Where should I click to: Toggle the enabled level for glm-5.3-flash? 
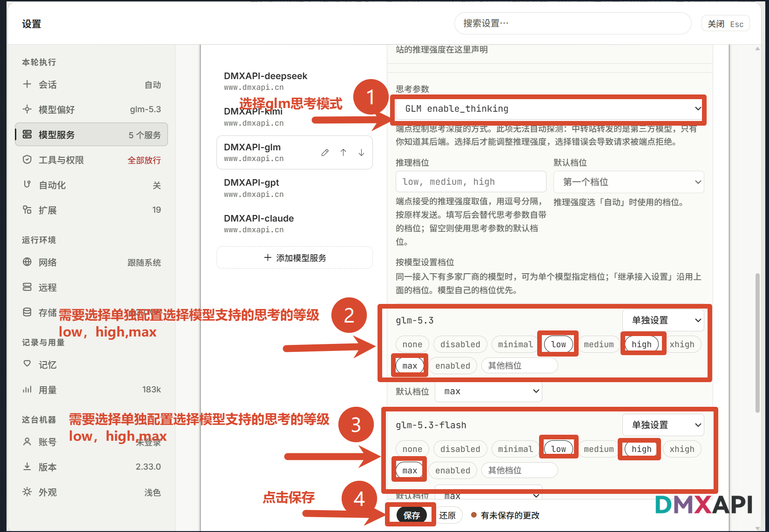(452, 471)
